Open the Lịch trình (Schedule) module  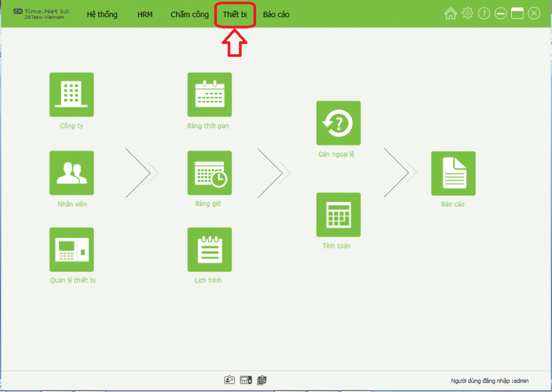click(x=209, y=249)
